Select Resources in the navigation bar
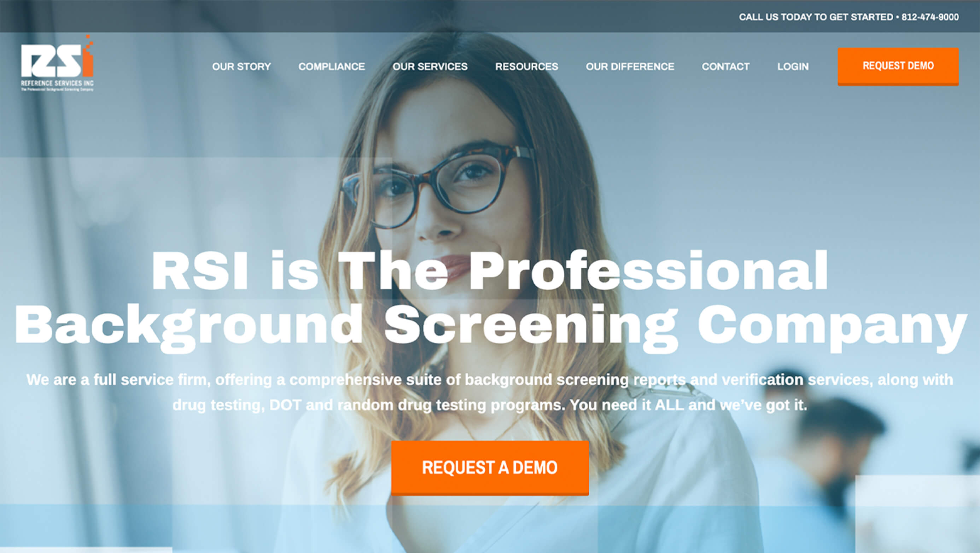This screenshot has width=980, height=553. (x=526, y=66)
